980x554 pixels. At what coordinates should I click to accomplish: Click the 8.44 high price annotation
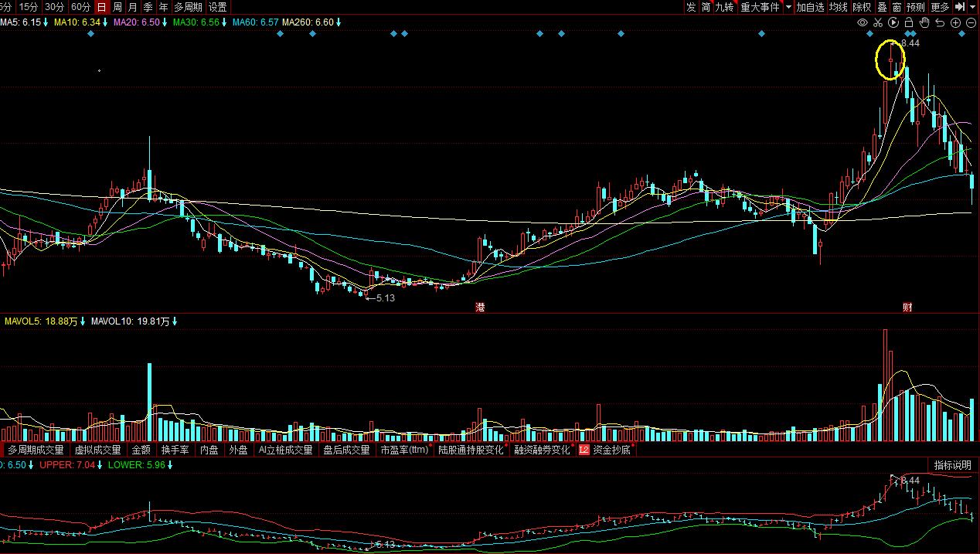(910, 44)
